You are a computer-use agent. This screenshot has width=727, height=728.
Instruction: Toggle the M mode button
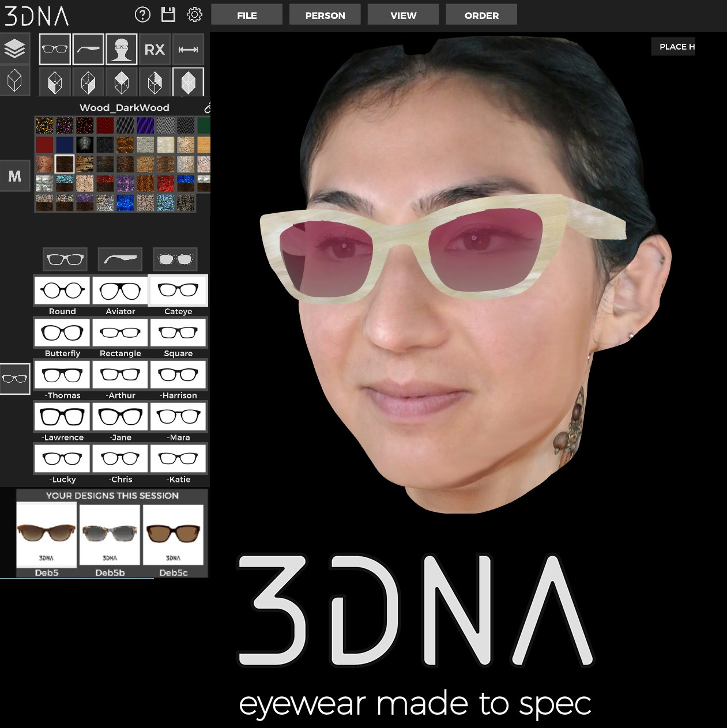coord(14,176)
